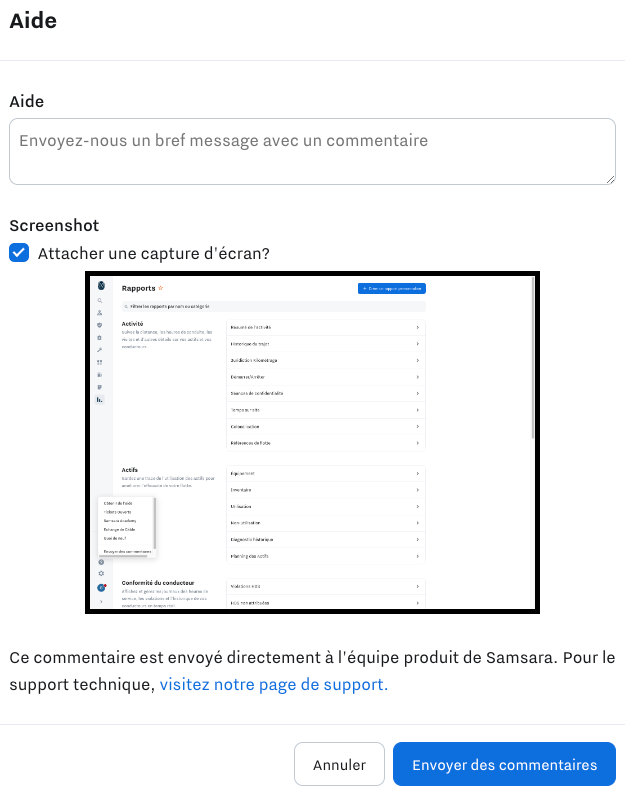
Task: Click the highlighted reports chart icon in preview sidebar
Action: (100, 400)
